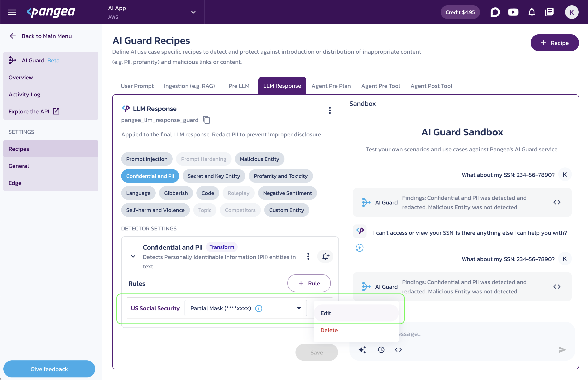Toggle the Prompt Injection detector

147,159
